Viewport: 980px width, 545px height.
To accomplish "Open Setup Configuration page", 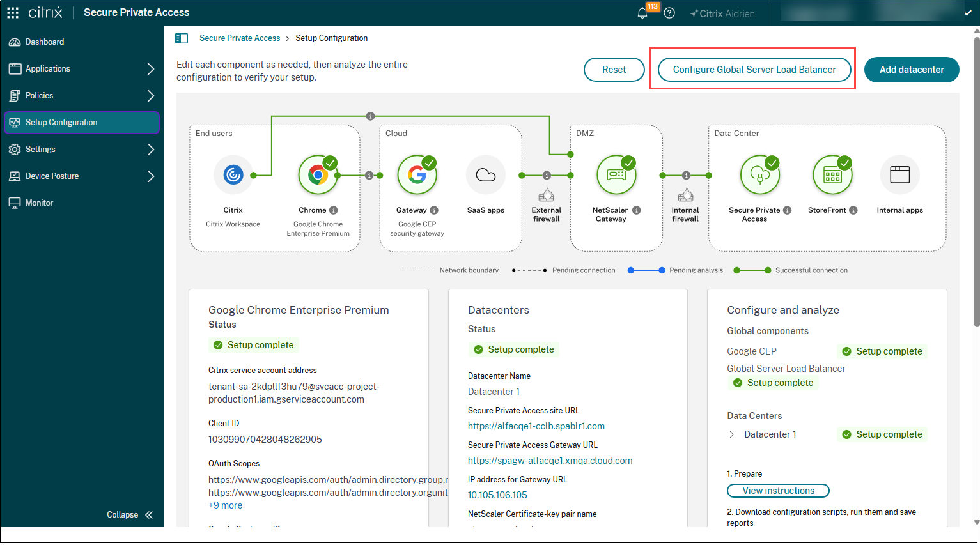I will pos(82,123).
